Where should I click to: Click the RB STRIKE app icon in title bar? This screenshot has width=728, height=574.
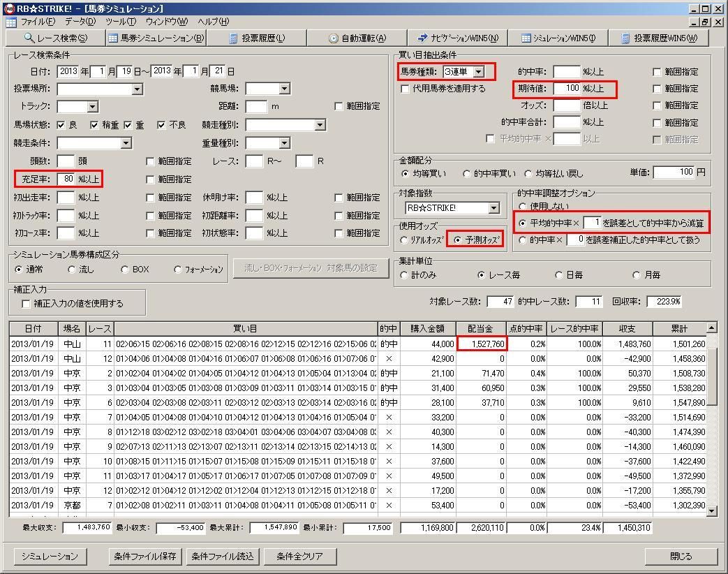click(x=9, y=8)
